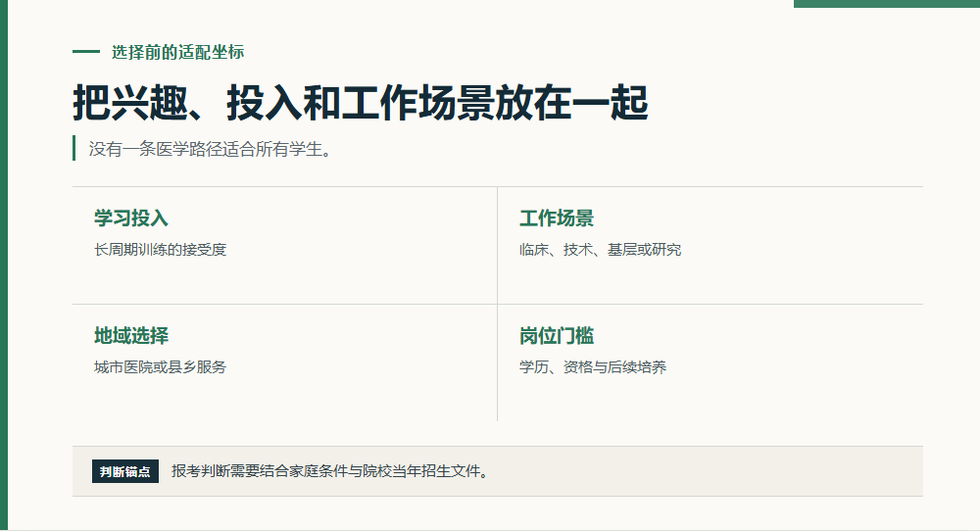Click the 学习投入 card heading

131,218
